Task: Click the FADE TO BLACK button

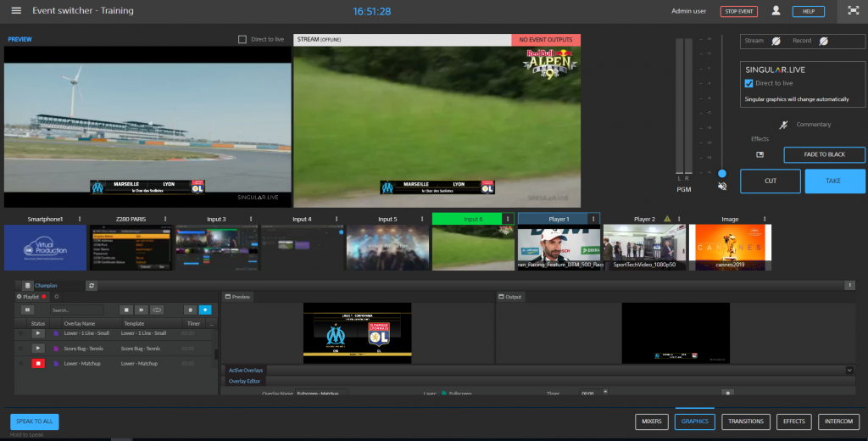Action: (x=824, y=154)
